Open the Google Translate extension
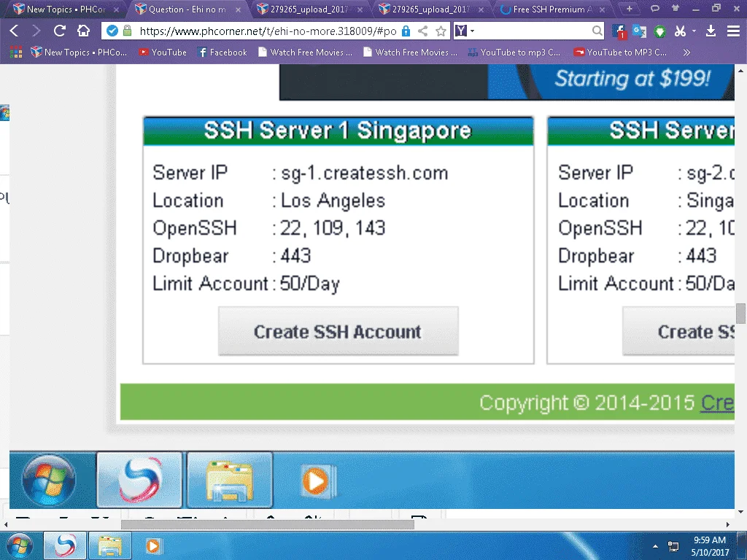The width and height of the screenshot is (747, 560). [639, 31]
